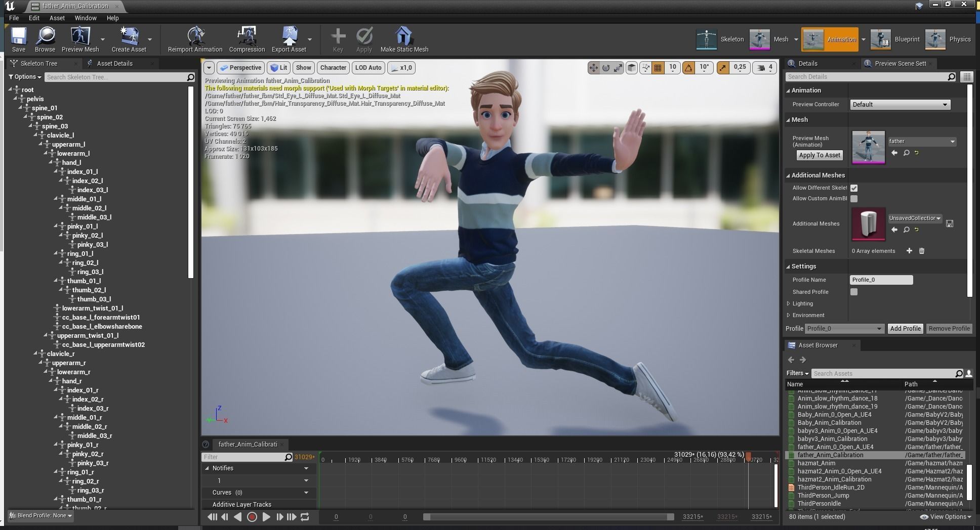Select rotate gizmo mode in viewport
Screen dimensions: 980x530
606,67
